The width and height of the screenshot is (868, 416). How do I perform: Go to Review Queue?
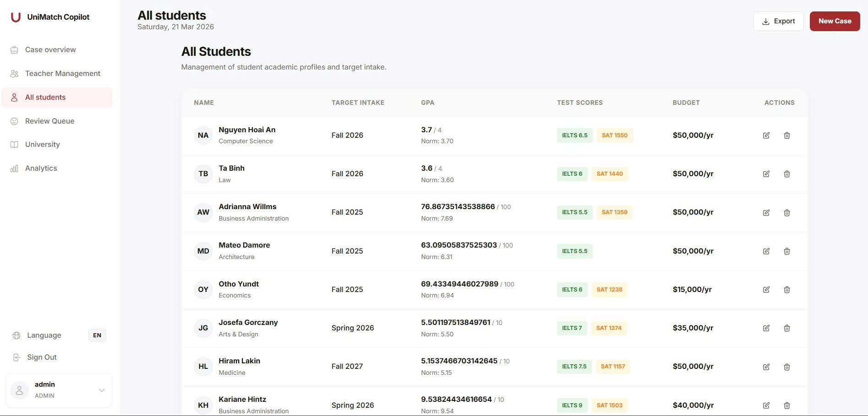(57, 121)
